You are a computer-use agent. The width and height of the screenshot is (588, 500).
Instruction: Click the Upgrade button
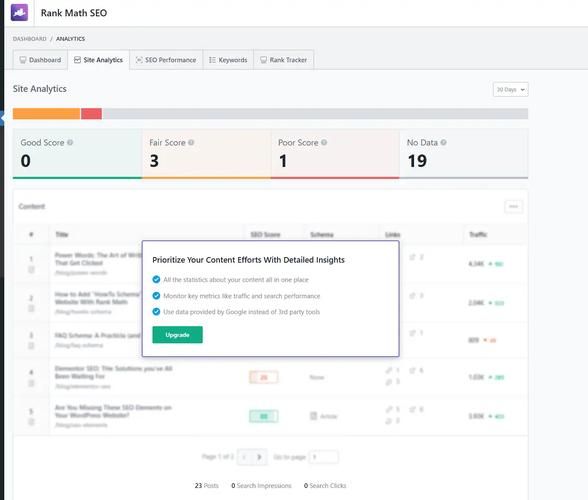click(177, 335)
